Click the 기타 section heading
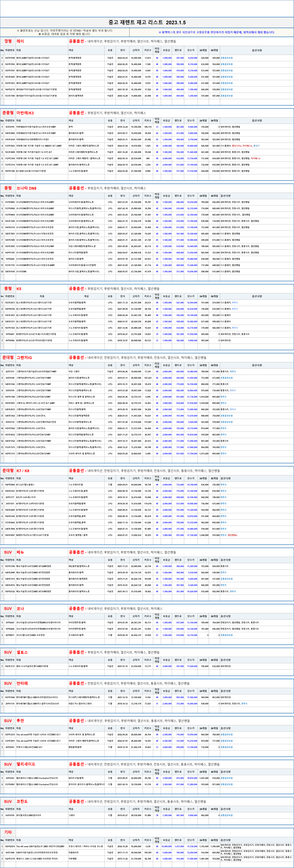 8,833
